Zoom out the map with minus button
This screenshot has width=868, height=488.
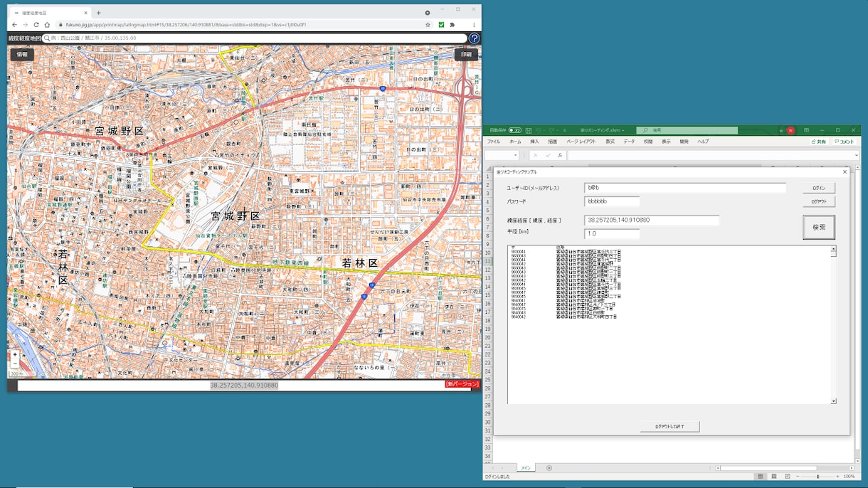point(15,363)
